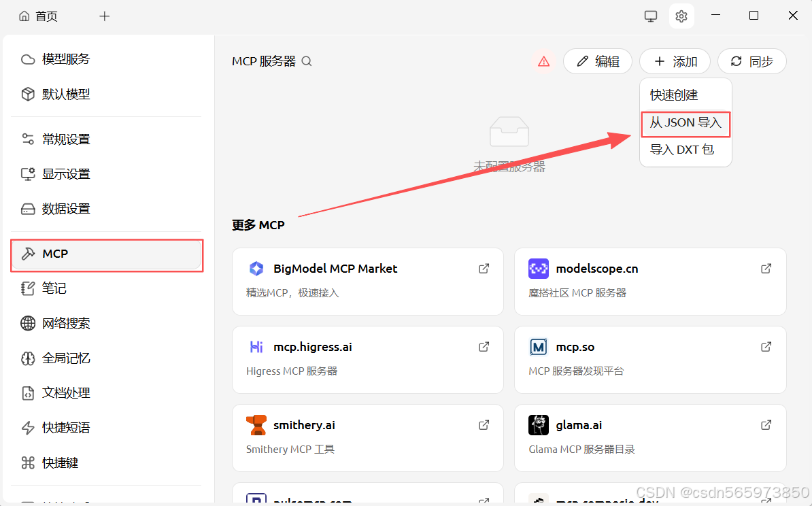
Task: Click the hammer icon beside MCP
Action: [28, 254]
